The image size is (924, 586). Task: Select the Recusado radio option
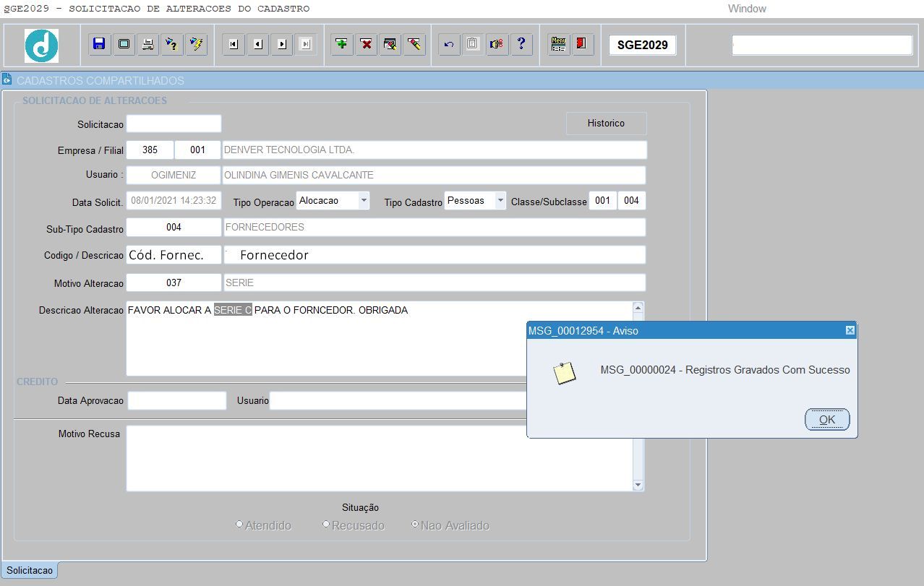(326, 525)
